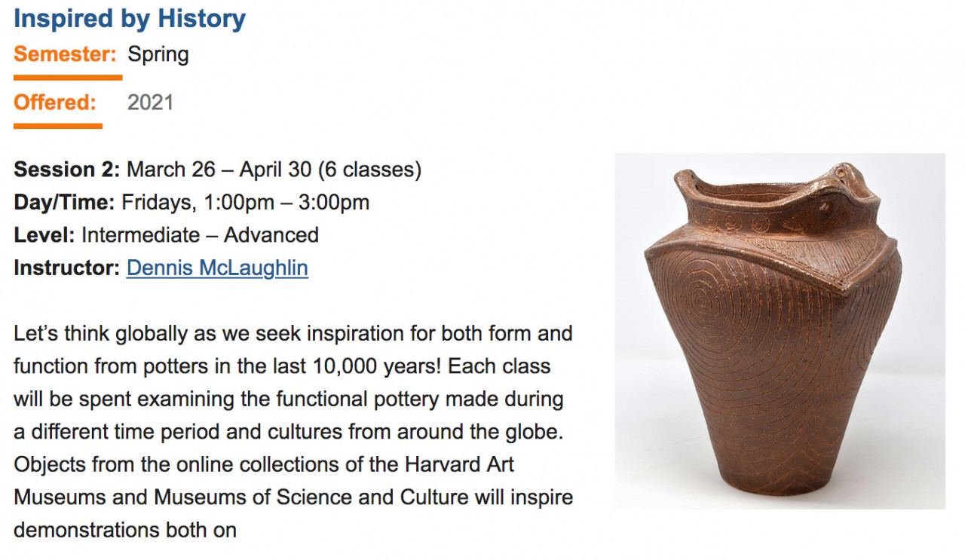
Task: Select the orange "Semester:" label
Action: coord(65,54)
